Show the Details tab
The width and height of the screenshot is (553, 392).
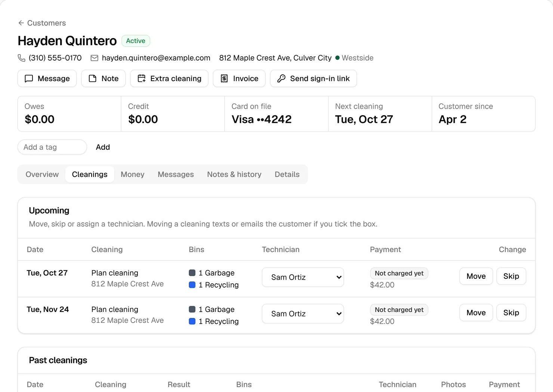287,175
